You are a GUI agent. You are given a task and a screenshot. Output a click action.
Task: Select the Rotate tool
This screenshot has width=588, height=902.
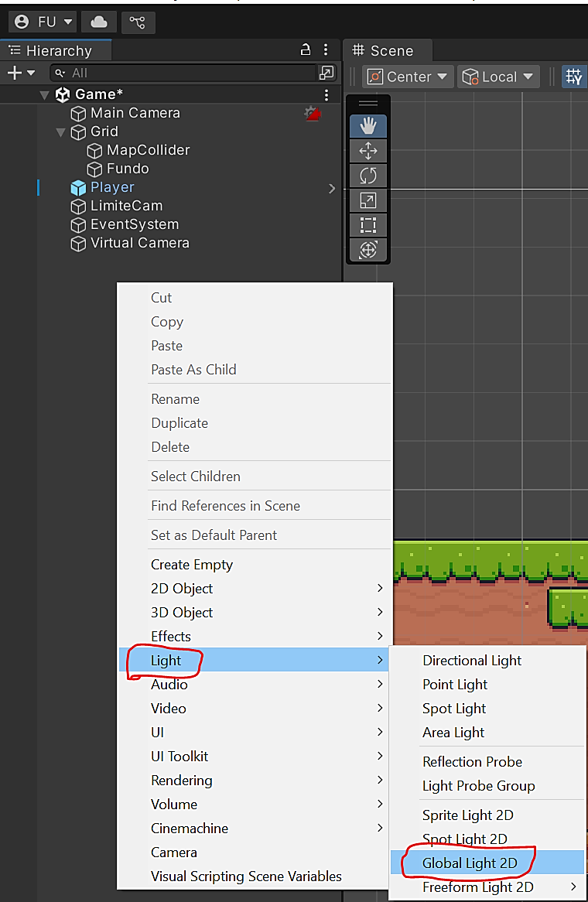[x=368, y=176]
